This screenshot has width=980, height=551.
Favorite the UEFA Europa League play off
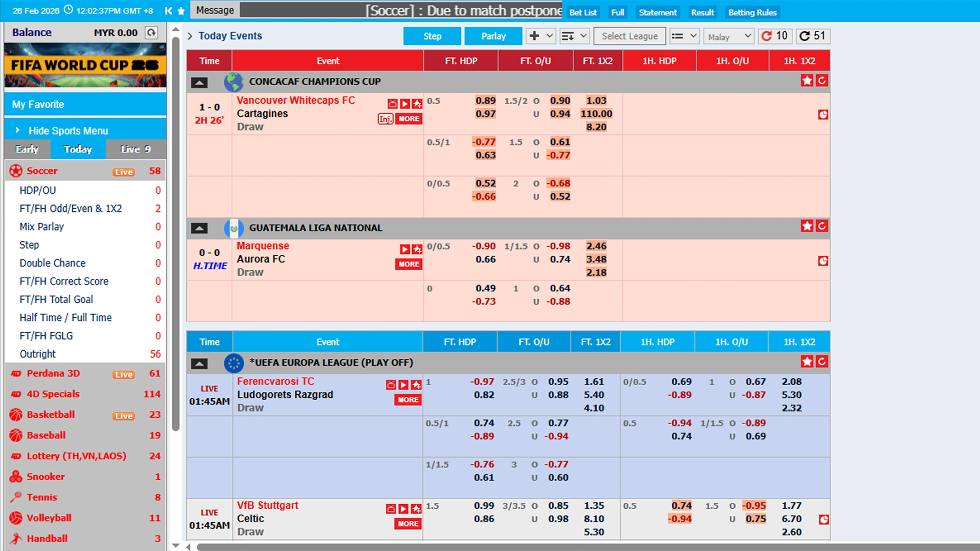pos(807,361)
